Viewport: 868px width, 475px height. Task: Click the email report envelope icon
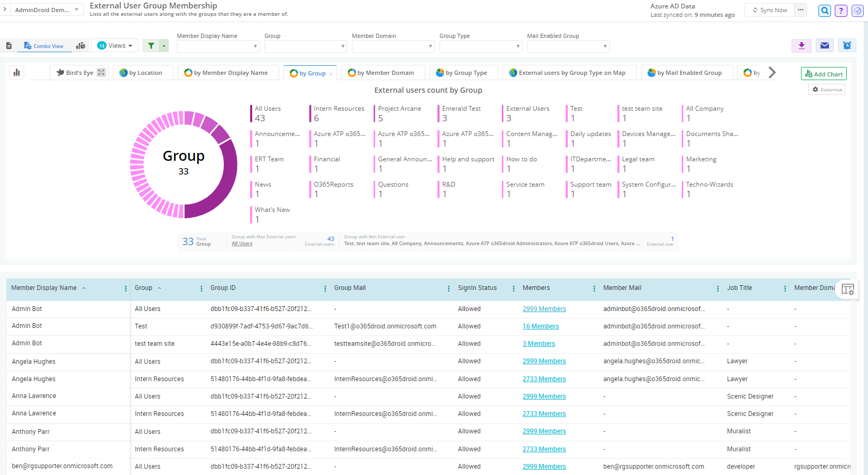[x=824, y=46]
